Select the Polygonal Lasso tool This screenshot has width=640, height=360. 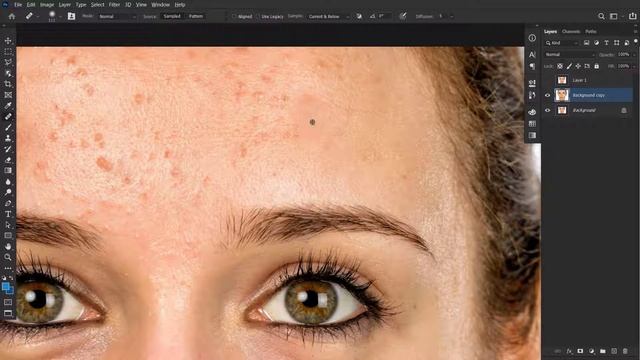[8, 62]
